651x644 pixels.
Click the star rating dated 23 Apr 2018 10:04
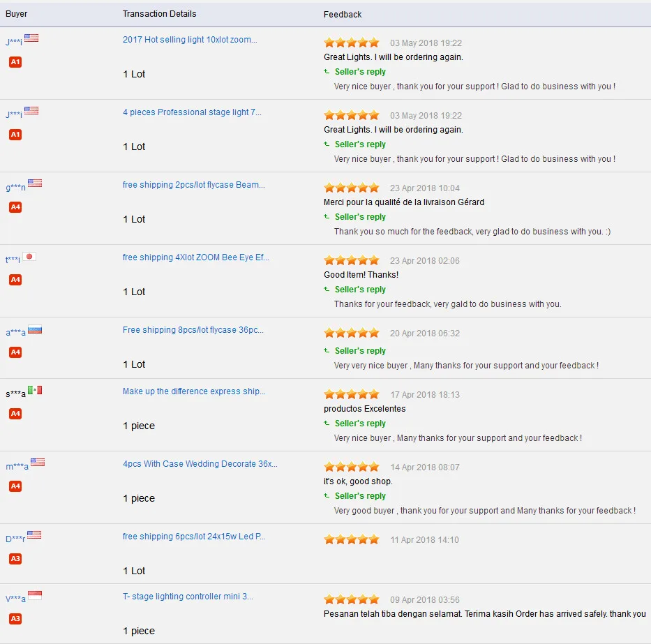coord(352,188)
